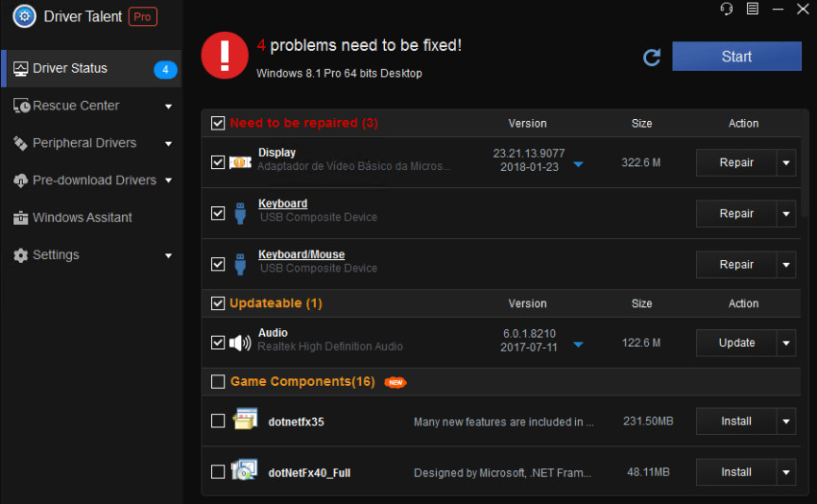The height and width of the screenshot is (504, 817).
Task: Open the Keyboard/Mouse device link
Action: pyautogui.click(x=301, y=254)
